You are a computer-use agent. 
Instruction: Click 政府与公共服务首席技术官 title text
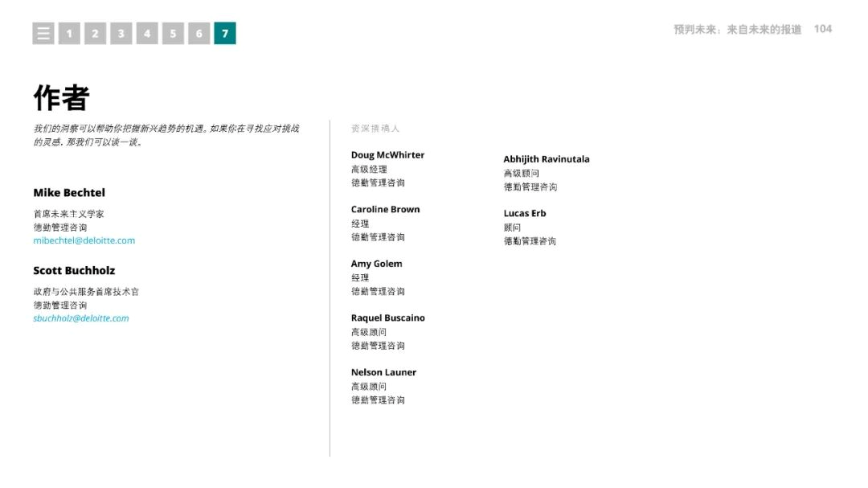[86, 291]
